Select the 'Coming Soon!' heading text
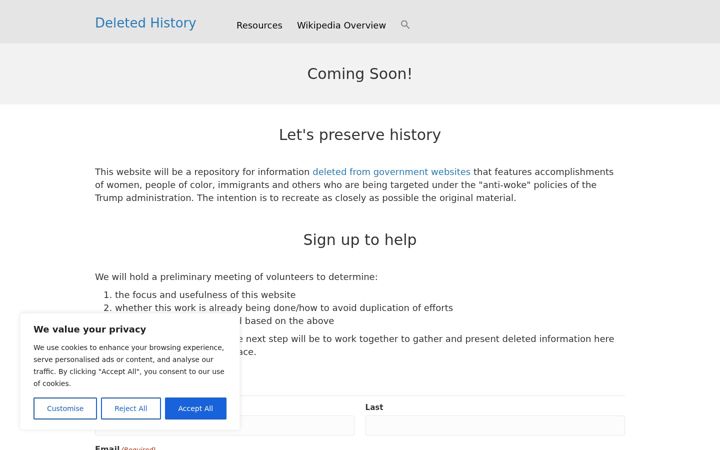The width and height of the screenshot is (720, 450). pos(360,74)
